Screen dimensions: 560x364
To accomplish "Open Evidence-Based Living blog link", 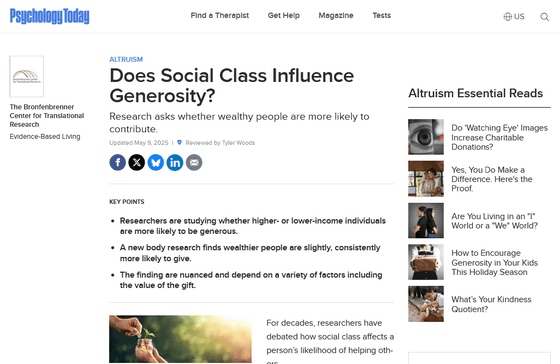I will tap(45, 136).
